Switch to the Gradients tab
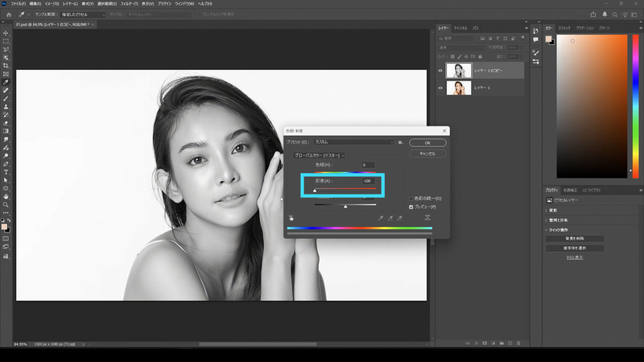Screen dimensions: 644x362 pyautogui.click(x=585, y=28)
